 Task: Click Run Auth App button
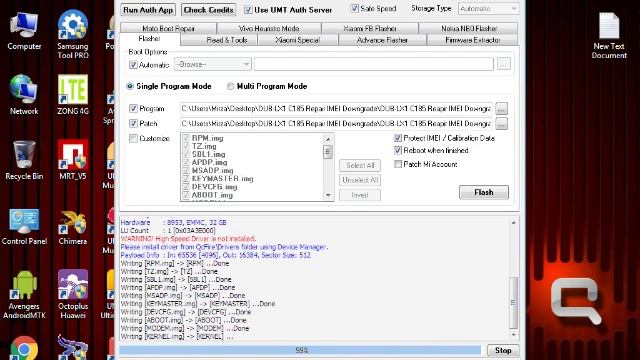[148, 10]
